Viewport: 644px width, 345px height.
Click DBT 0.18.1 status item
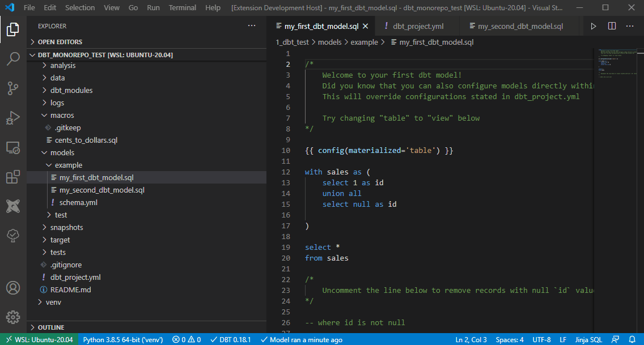coord(230,340)
